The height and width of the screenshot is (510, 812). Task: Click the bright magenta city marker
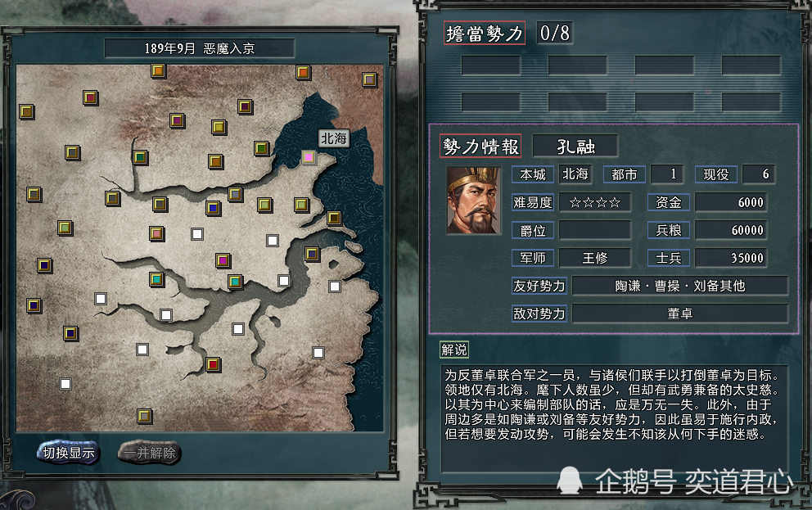(x=223, y=260)
